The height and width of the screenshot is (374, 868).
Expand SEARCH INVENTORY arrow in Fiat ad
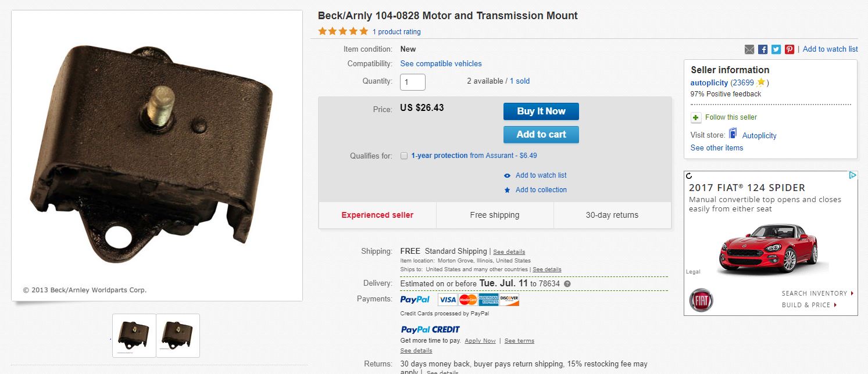coord(852,293)
